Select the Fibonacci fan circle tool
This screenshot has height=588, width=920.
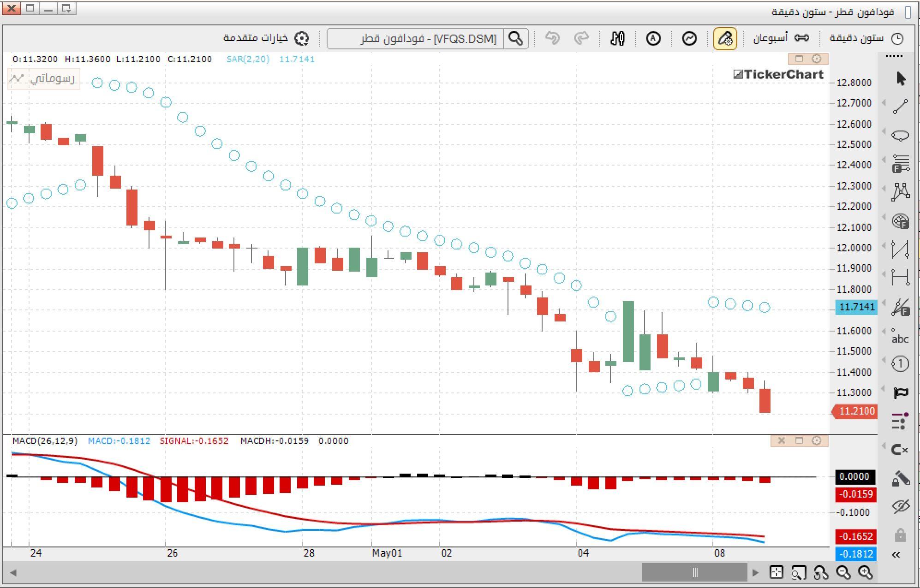[x=900, y=221]
